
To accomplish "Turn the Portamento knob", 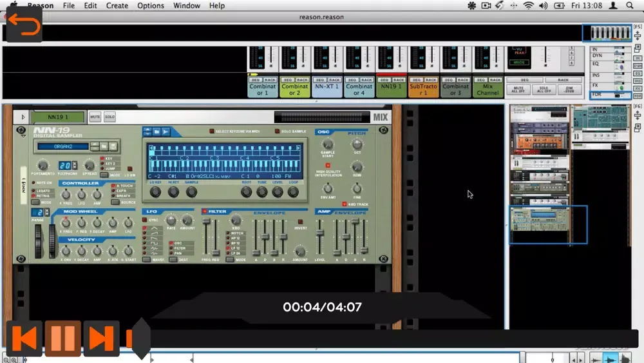I will pyautogui.click(x=43, y=166).
